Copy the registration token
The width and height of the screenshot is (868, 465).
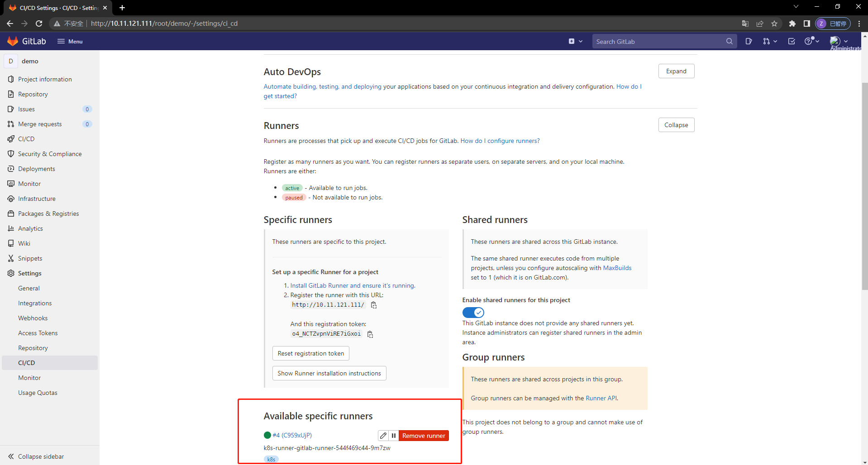[x=370, y=334]
